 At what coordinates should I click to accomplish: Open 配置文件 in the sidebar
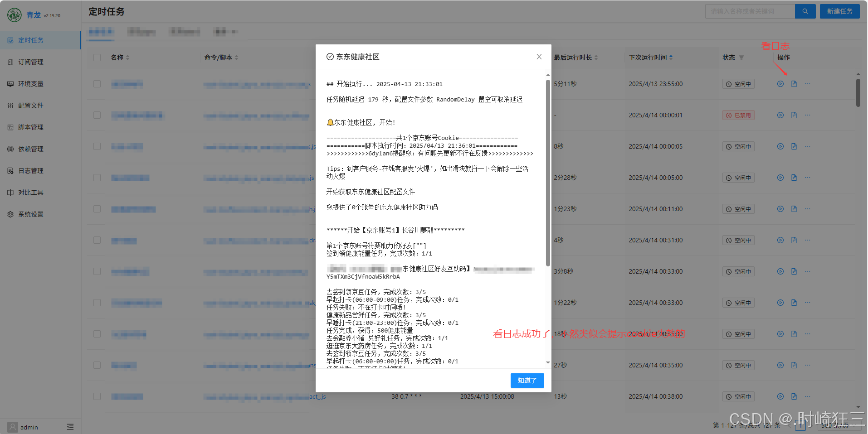pos(40,106)
